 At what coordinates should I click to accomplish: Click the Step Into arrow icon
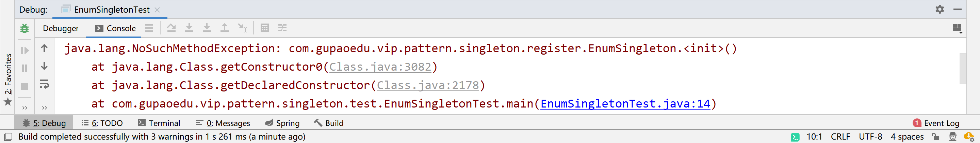click(x=189, y=28)
